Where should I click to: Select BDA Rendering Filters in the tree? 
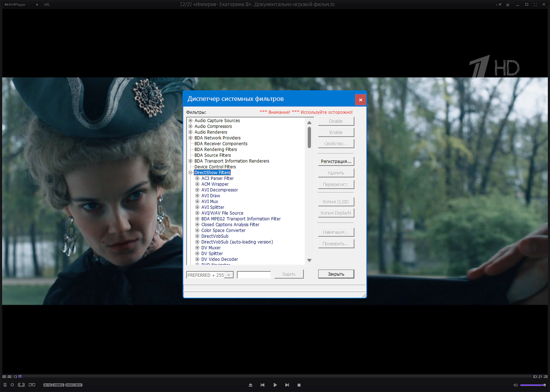point(216,150)
